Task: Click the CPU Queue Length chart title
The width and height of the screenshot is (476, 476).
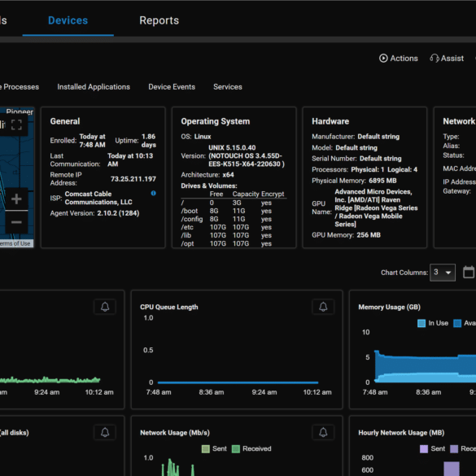Action: click(168, 308)
